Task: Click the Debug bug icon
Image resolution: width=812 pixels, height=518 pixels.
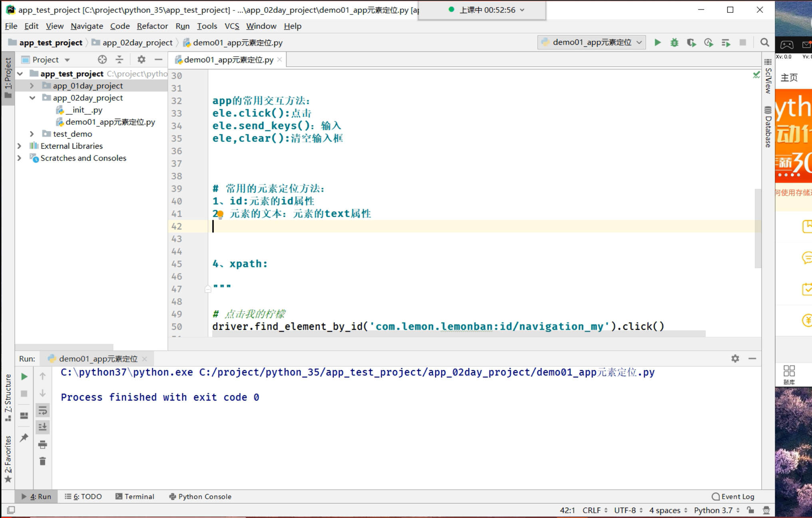Action: pos(674,42)
